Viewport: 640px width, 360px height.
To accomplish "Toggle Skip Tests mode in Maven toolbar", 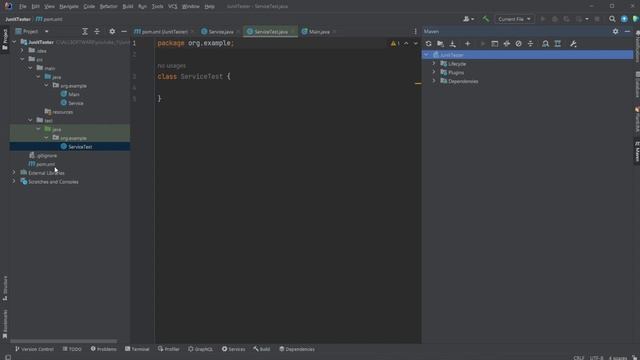I will click(518, 44).
